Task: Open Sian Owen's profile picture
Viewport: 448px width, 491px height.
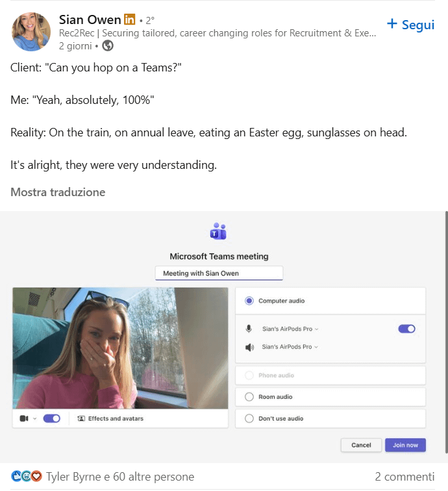Action: (31, 32)
